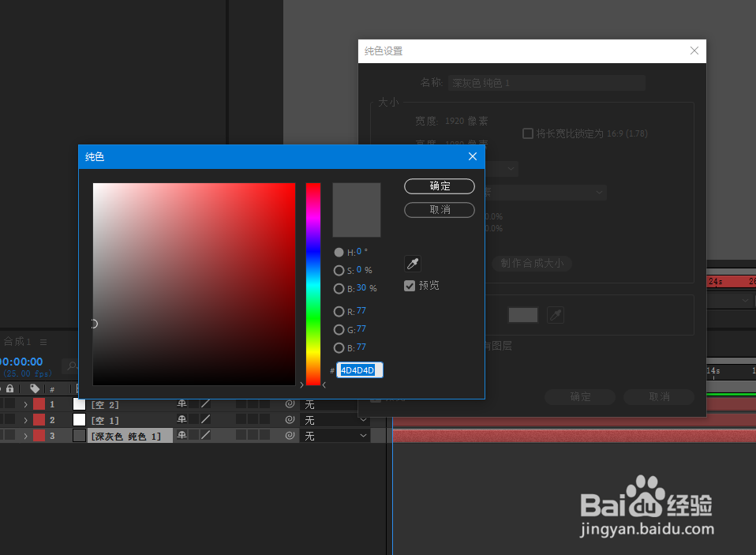Toggle the 预览 preview checkbox
Screen dimensions: 756x555
click(x=410, y=286)
